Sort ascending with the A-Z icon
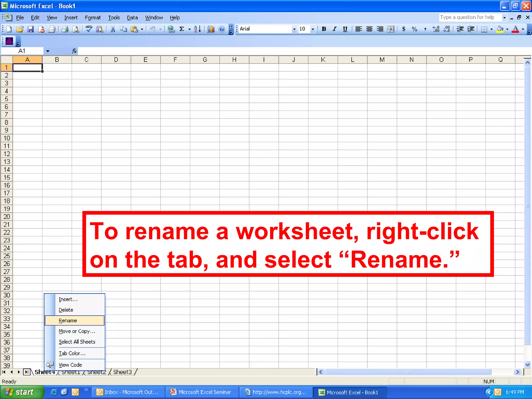The height and width of the screenshot is (399, 532). click(x=197, y=29)
